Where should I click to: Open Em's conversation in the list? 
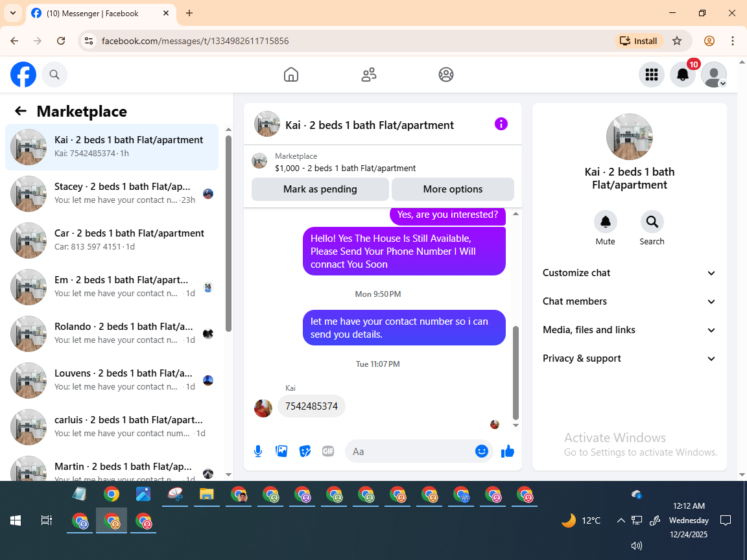pos(112,287)
